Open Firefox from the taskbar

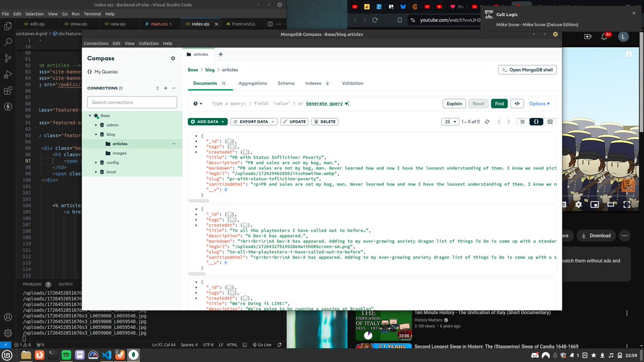click(x=39, y=354)
